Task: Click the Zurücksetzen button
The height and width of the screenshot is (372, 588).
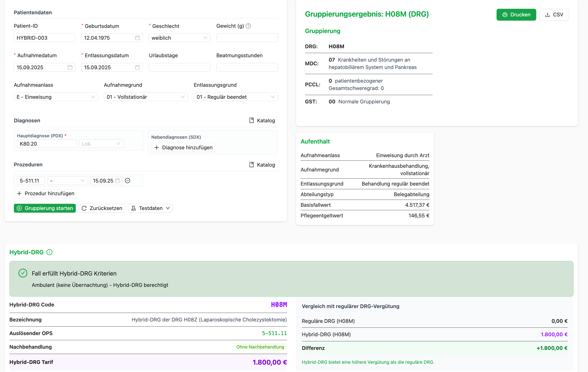Action: click(102, 208)
